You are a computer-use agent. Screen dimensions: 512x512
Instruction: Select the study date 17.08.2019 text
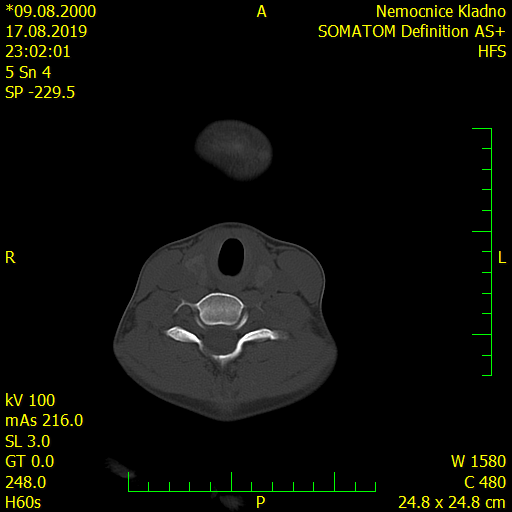click(x=46, y=32)
